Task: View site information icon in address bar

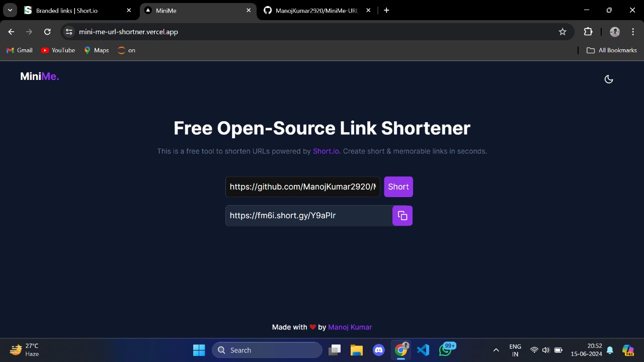Action: [x=69, y=32]
